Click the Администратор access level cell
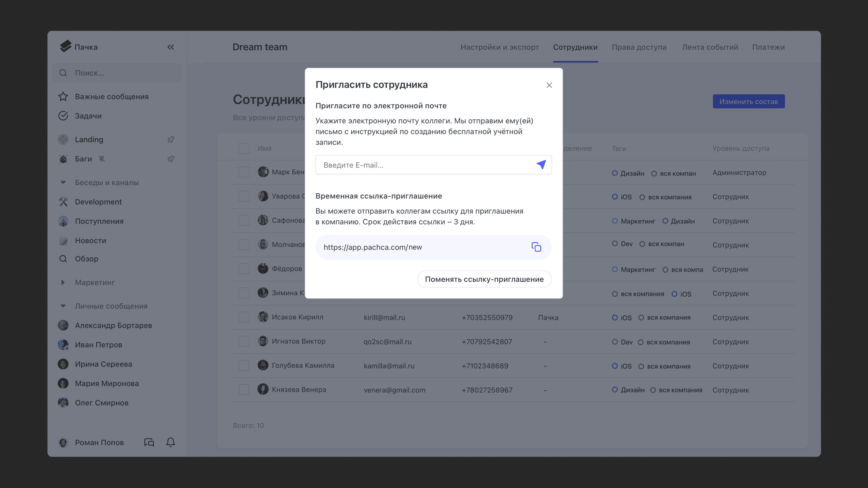The width and height of the screenshot is (868, 488). click(739, 172)
